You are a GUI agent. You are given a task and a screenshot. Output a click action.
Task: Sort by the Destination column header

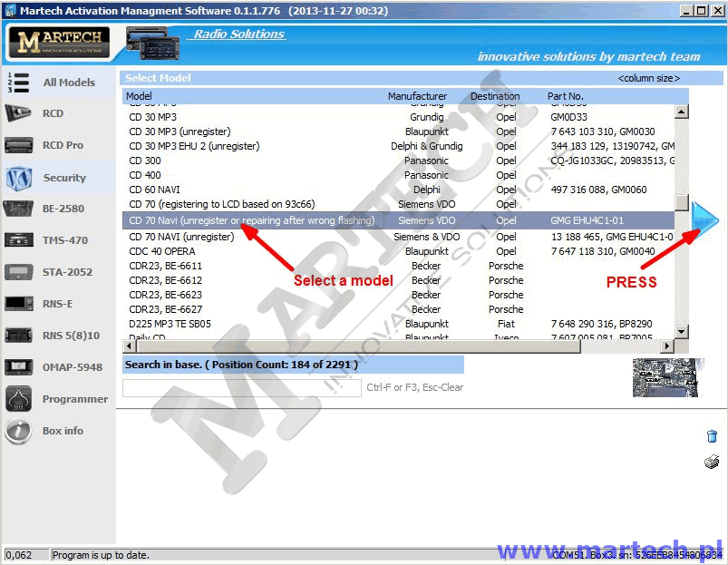click(495, 96)
